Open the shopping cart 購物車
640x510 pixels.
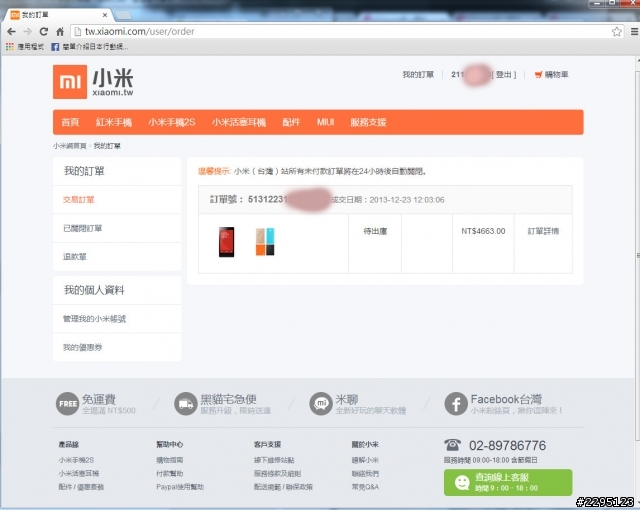click(x=551, y=75)
